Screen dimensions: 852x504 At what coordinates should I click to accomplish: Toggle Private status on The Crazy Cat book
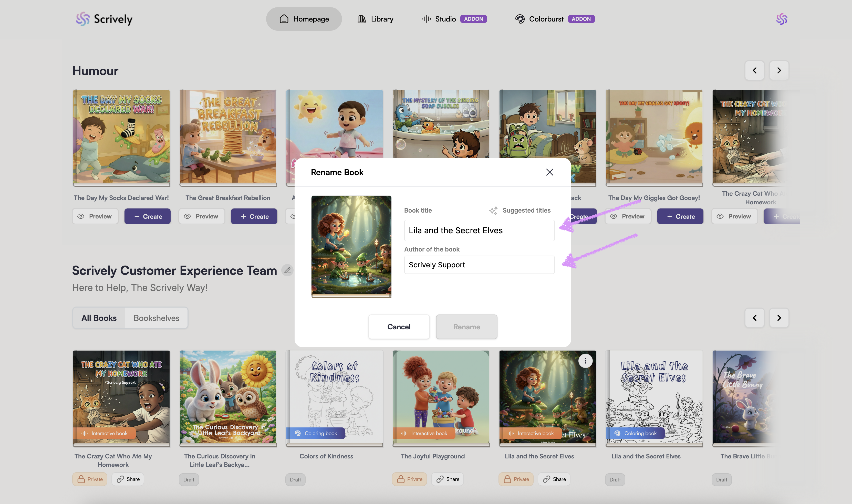click(90, 479)
